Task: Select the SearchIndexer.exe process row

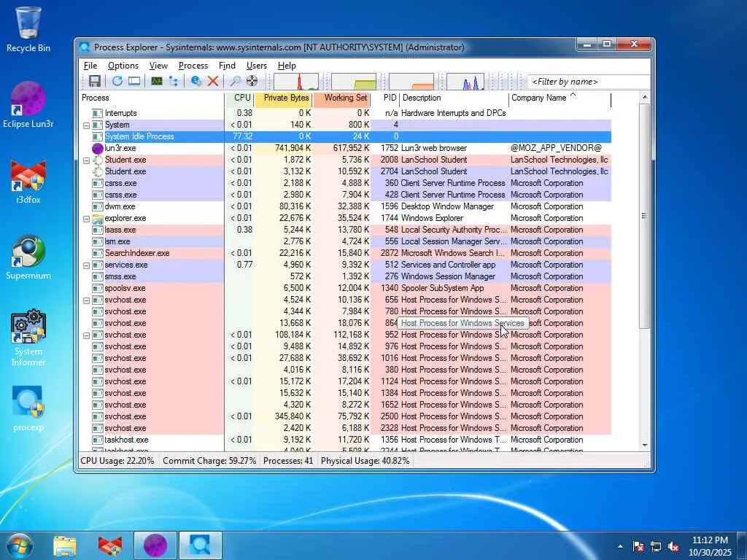Action: tap(345, 253)
